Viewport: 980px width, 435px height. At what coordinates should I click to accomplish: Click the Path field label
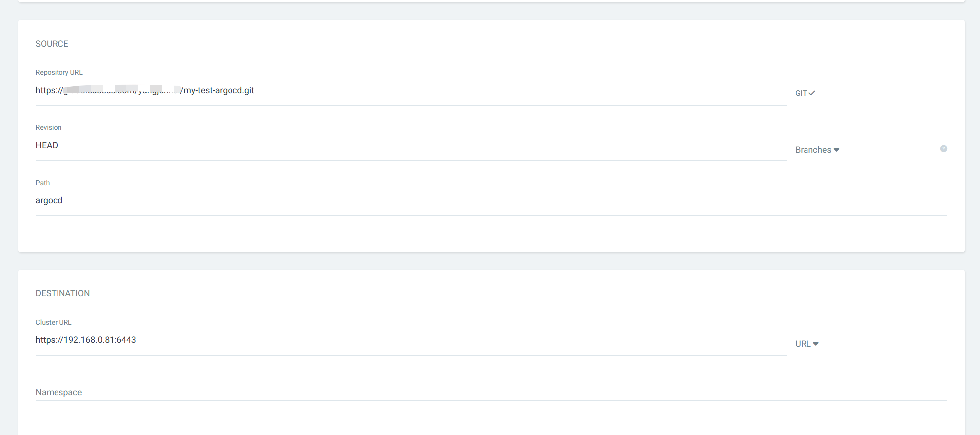[x=43, y=183]
